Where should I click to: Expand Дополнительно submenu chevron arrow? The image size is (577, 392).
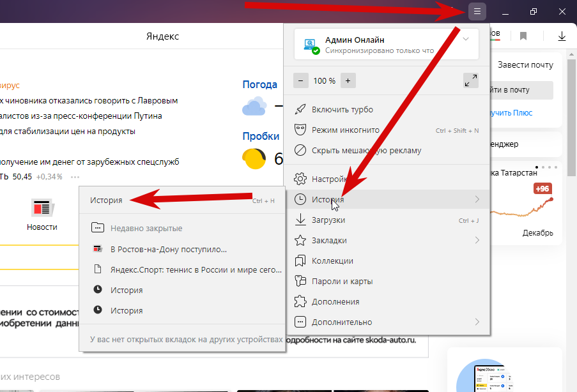tap(477, 322)
